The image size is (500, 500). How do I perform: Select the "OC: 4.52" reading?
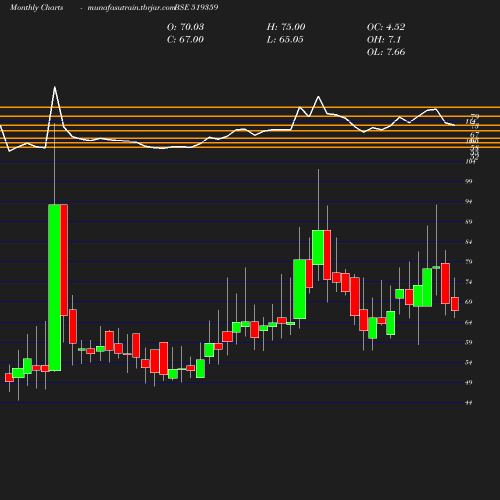(386, 27)
